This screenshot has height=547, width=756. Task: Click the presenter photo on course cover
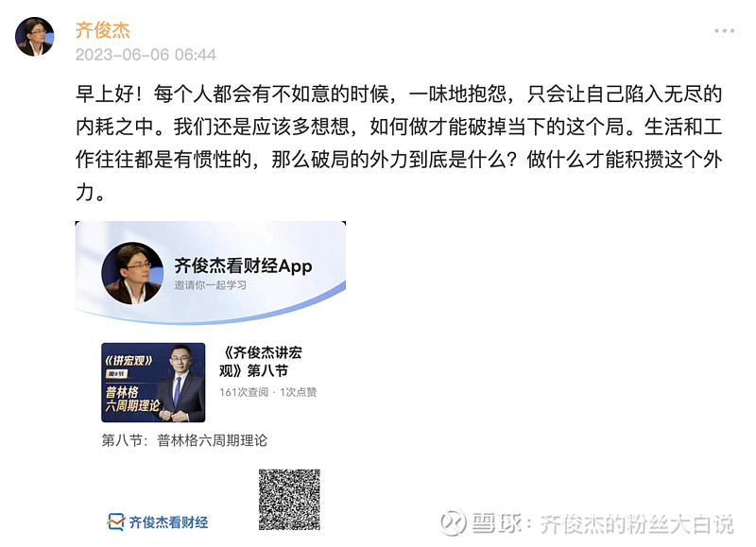(x=180, y=384)
